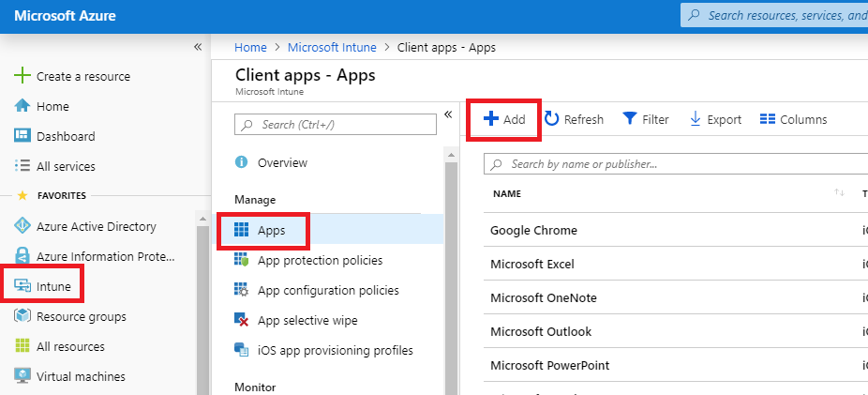Select Create a resource menu label
The image size is (868, 395).
click(83, 76)
